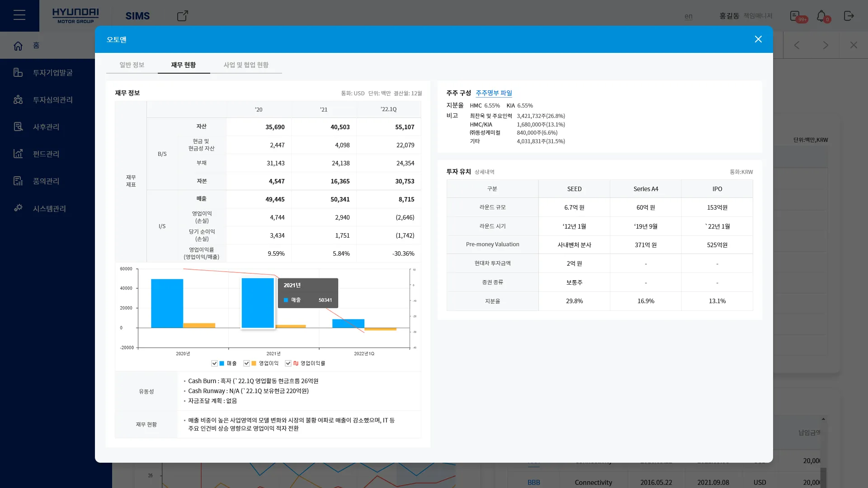The width and height of the screenshot is (868, 488).
Task: Click the IPO column header
Action: [717, 189]
